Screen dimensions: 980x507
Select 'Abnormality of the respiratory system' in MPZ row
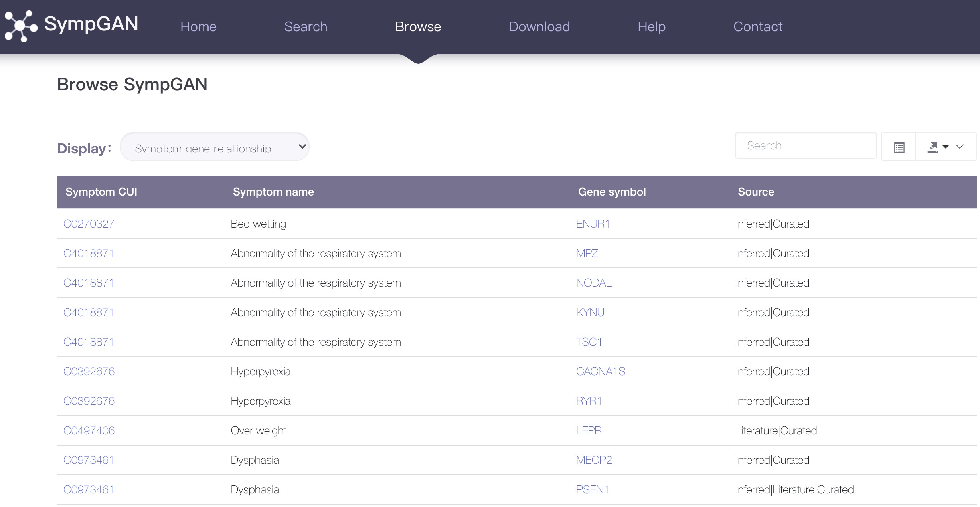[316, 253]
